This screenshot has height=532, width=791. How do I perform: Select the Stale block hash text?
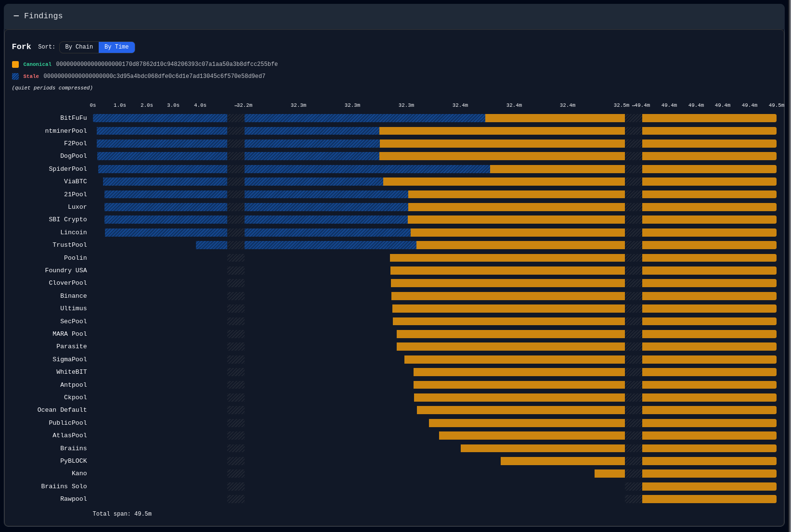pyautogui.click(x=154, y=76)
